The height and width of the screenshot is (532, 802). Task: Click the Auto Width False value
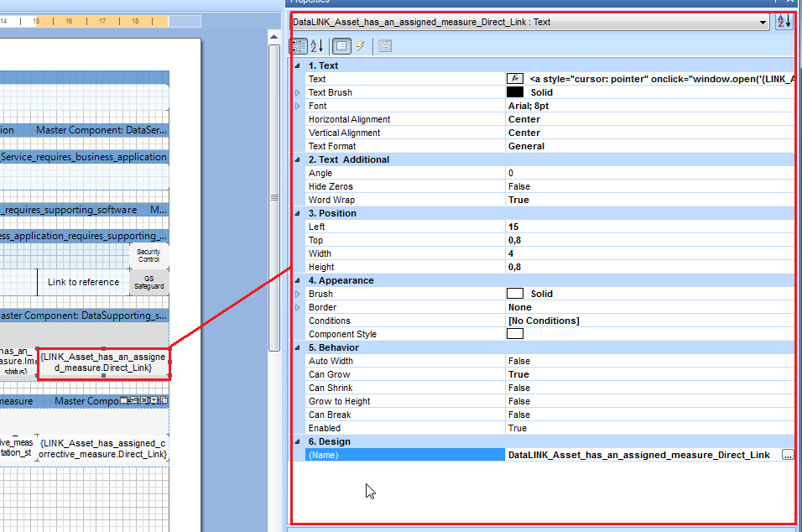pyautogui.click(x=519, y=361)
